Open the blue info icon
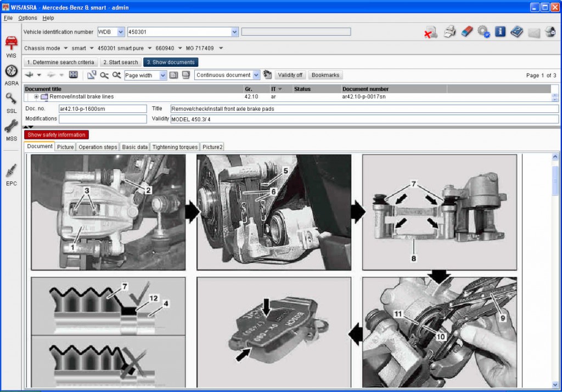This screenshot has width=562, height=392. pyautogui.click(x=500, y=32)
